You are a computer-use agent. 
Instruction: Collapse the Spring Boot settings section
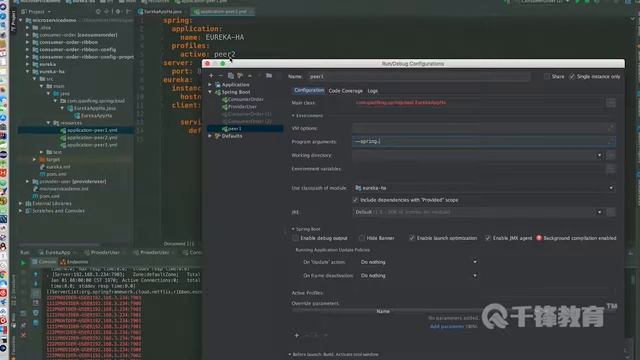click(293, 229)
